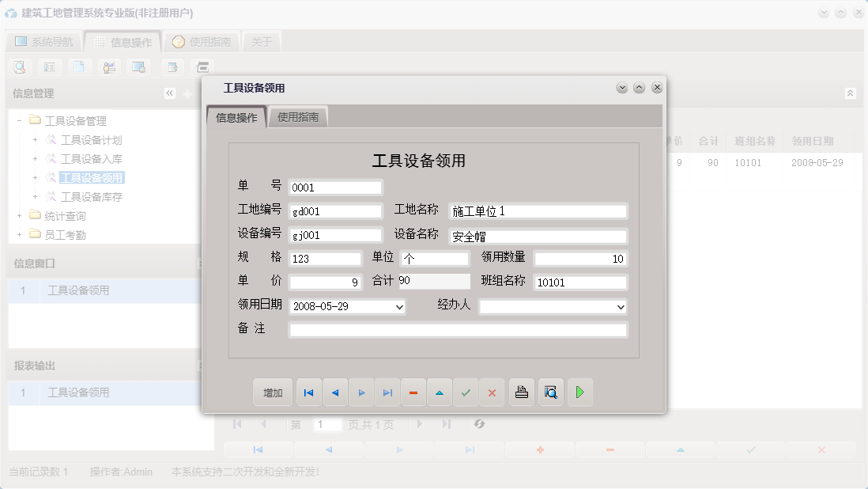Click the green run arrow in the dialog

point(579,392)
